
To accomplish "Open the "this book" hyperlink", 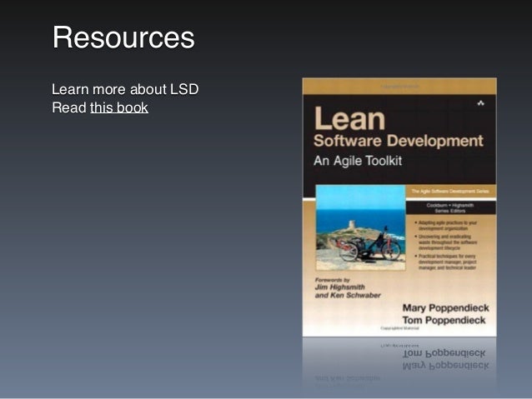I will 119,107.
